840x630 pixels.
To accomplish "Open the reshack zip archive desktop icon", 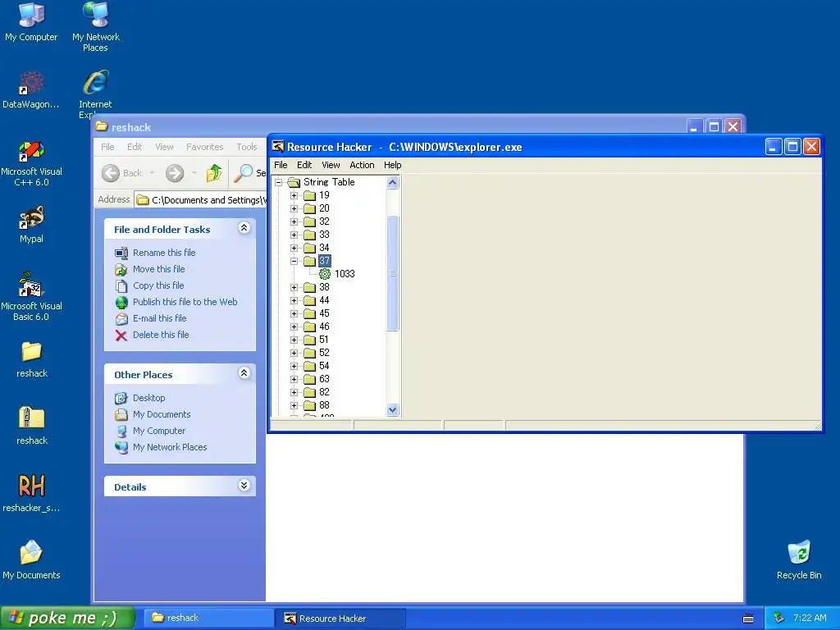I will tap(32, 426).
